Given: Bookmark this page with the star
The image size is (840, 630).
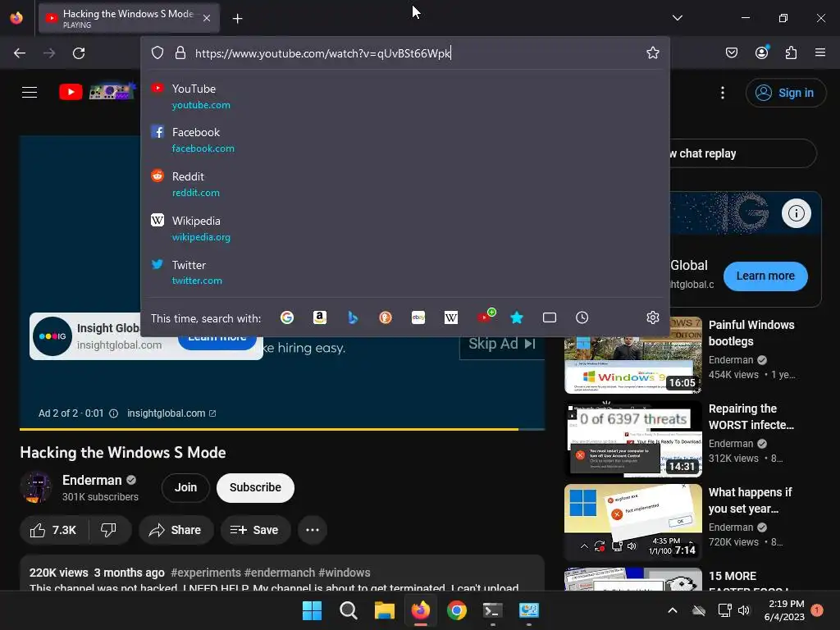Looking at the screenshot, I should tap(652, 52).
